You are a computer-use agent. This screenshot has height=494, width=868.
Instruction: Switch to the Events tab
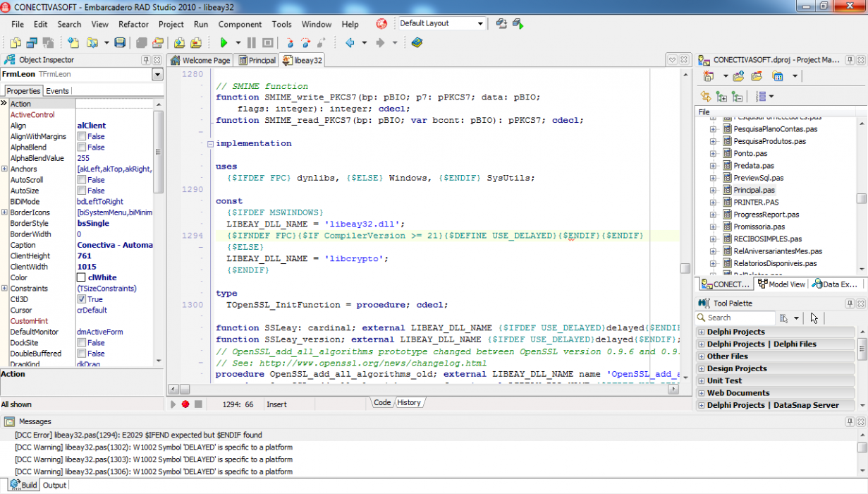57,91
